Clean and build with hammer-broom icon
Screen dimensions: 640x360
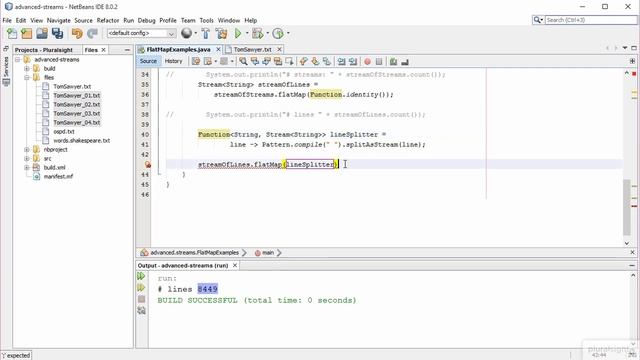(x=221, y=33)
